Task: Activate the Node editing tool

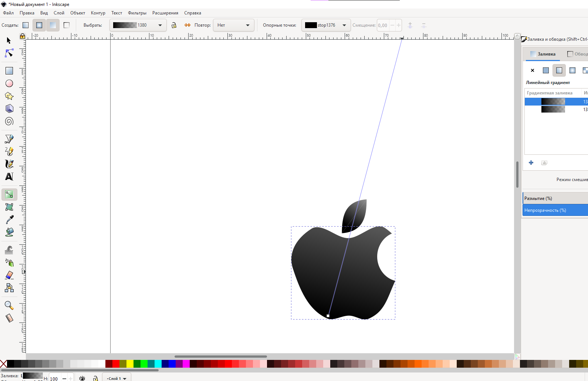Action: (9, 53)
